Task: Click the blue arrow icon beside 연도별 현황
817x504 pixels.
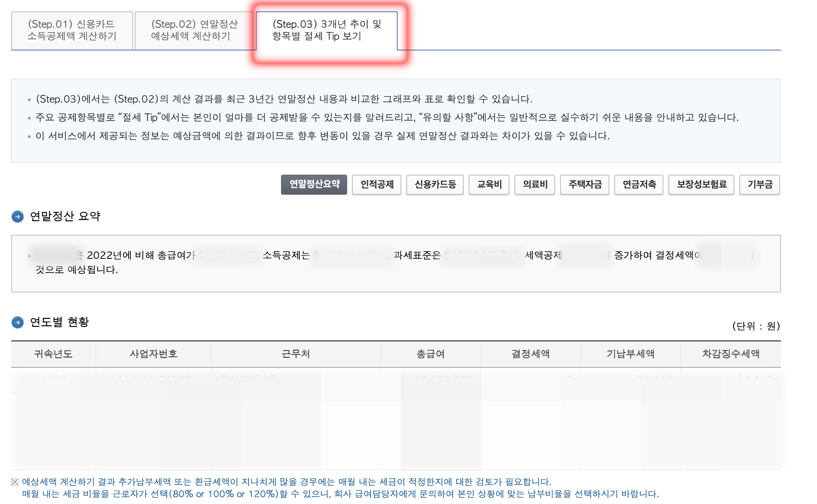Action: tap(17, 321)
